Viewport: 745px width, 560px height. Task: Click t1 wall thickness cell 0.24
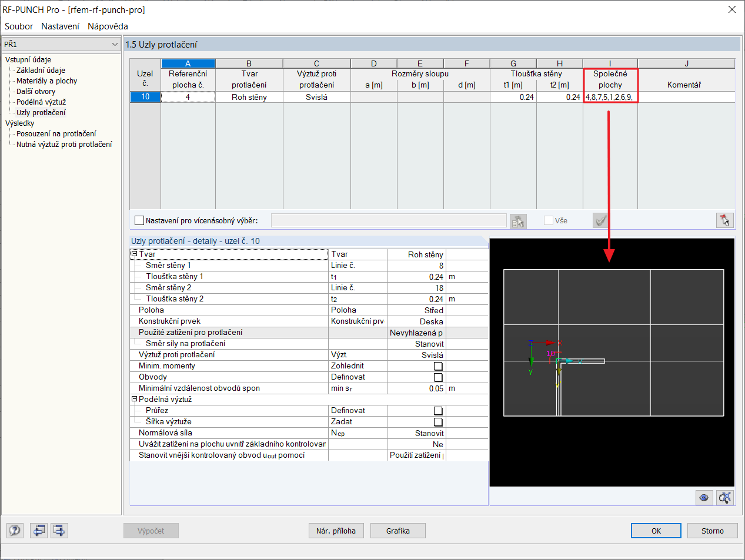pyautogui.click(x=513, y=97)
